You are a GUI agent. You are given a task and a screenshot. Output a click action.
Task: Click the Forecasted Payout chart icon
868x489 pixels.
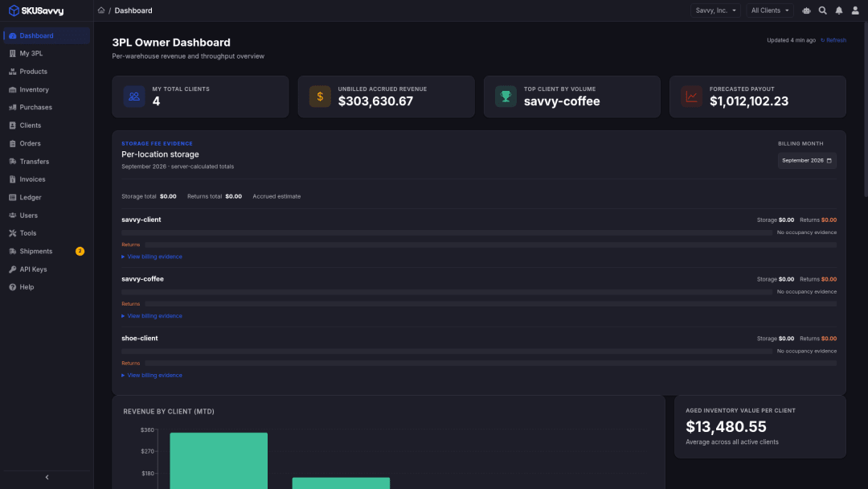click(x=691, y=97)
